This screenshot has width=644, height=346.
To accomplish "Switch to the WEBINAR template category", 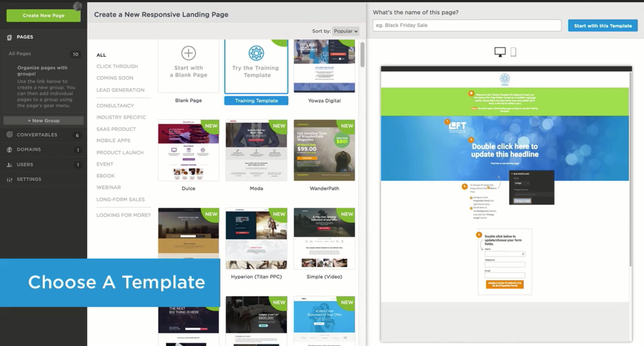I will (x=108, y=187).
